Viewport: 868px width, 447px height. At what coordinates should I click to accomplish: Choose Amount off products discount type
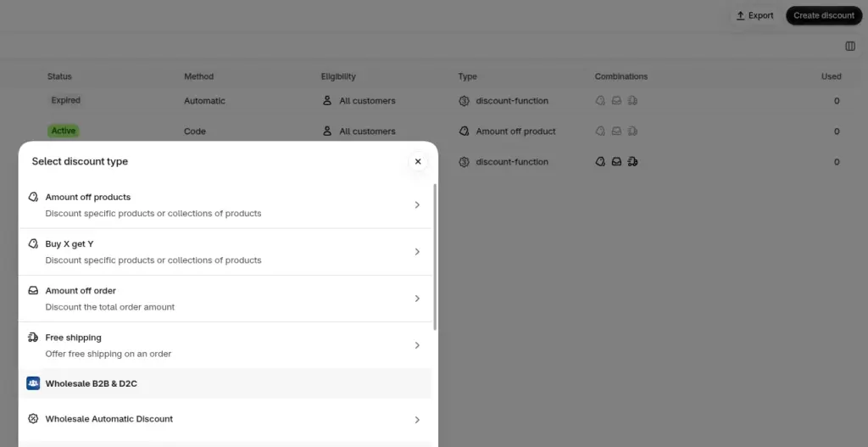pyautogui.click(x=225, y=205)
